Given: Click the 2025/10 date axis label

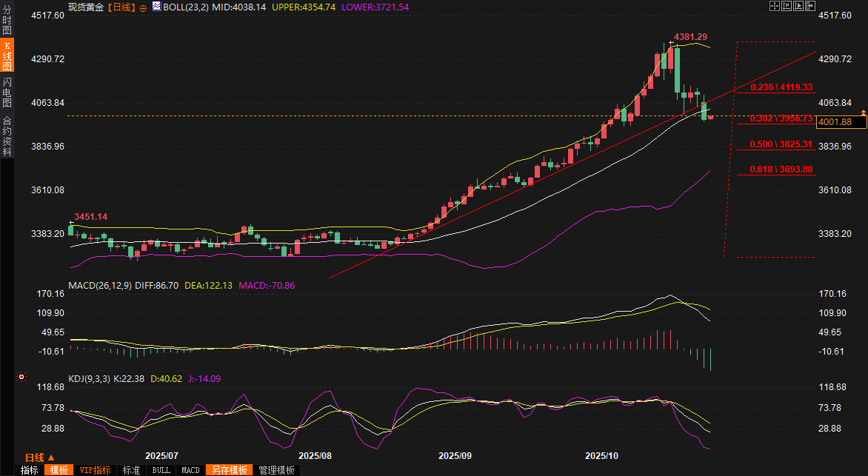Looking at the screenshot, I should point(601,456).
